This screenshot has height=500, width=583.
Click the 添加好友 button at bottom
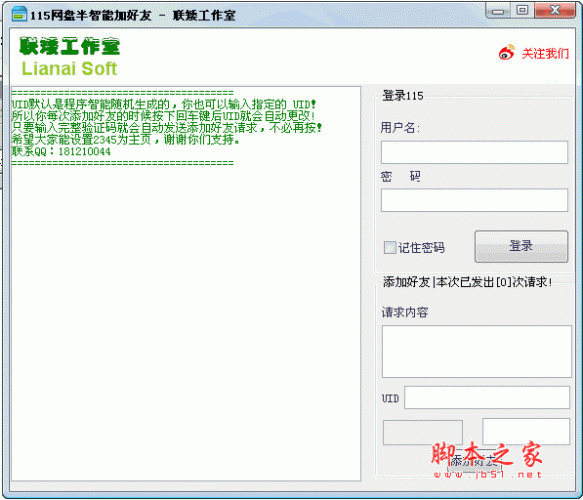coord(474,461)
